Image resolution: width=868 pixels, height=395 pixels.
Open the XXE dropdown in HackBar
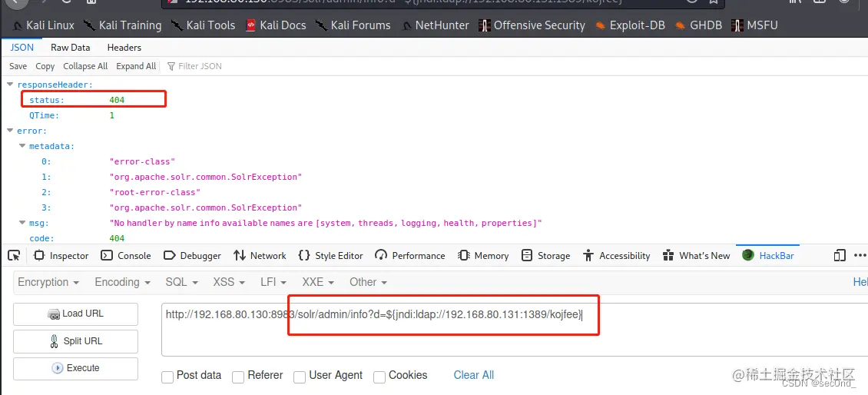click(x=318, y=282)
